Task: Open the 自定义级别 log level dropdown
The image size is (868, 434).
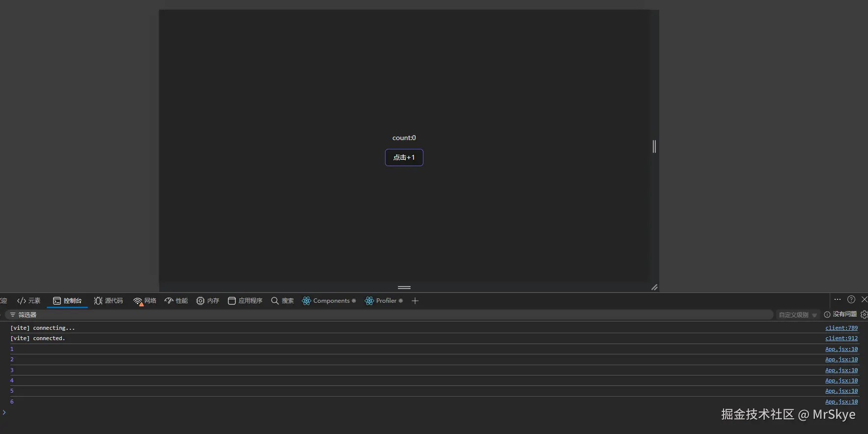Action: coord(798,315)
